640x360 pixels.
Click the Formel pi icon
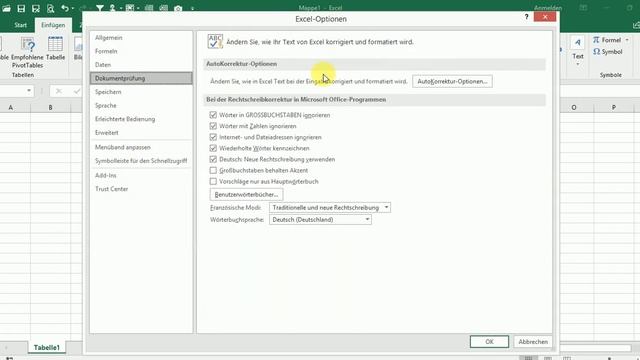pyautogui.click(x=596, y=40)
